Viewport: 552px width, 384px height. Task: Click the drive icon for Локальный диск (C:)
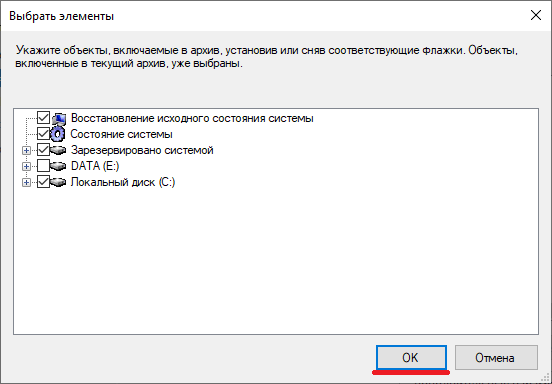(58, 182)
